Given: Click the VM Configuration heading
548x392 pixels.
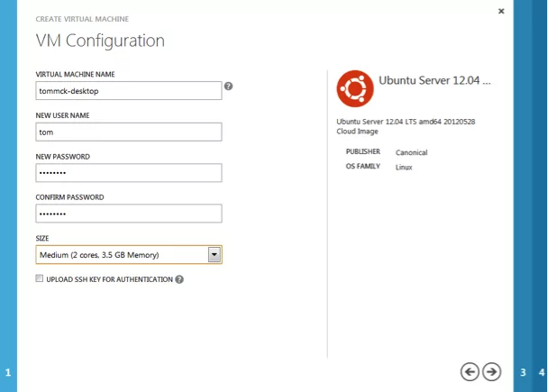Looking at the screenshot, I should pos(100,41).
